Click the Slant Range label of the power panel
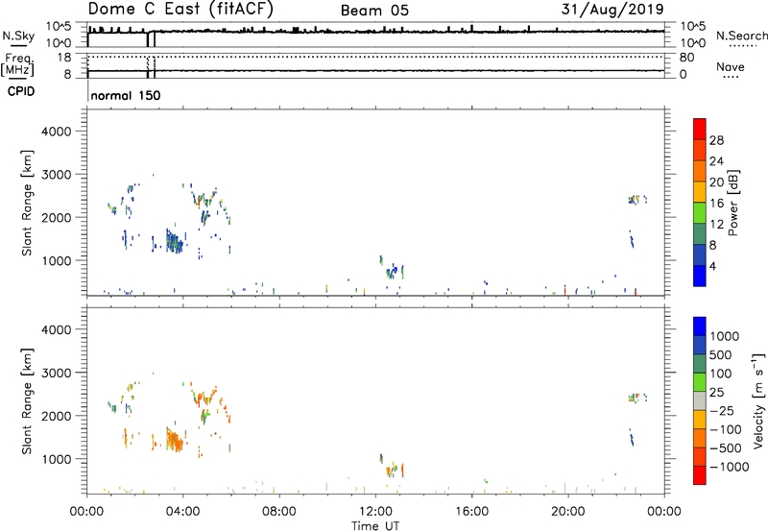 click(27, 203)
